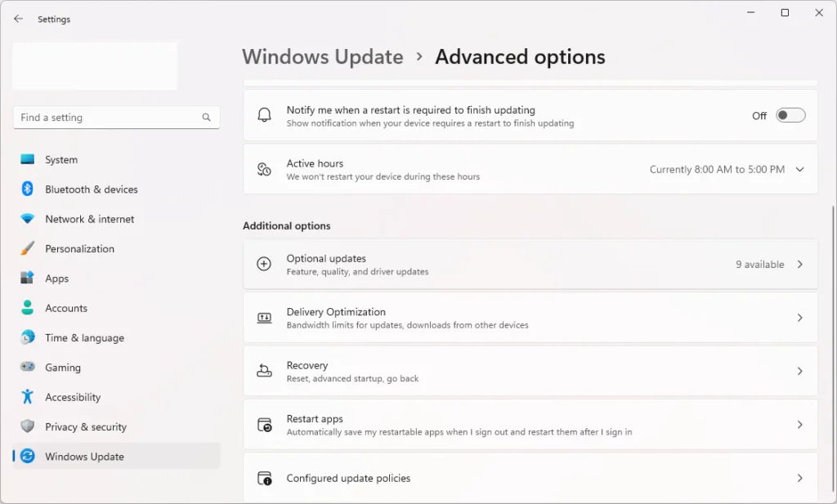
Task: Click the notification bell icon
Action: point(264,114)
